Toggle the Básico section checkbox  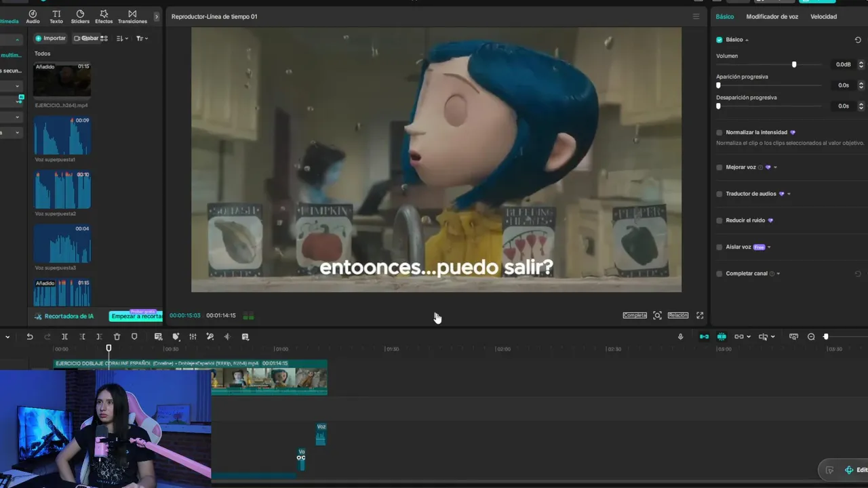click(719, 40)
